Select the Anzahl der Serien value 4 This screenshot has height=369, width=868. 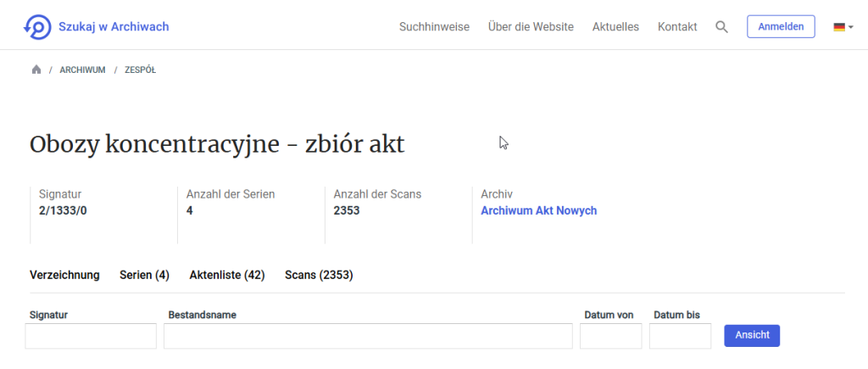click(189, 210)
